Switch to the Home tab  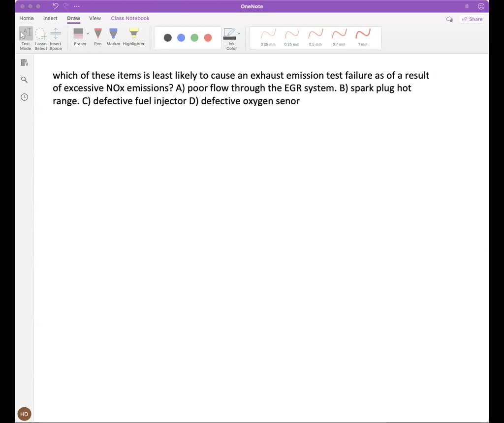click(27, 18)
